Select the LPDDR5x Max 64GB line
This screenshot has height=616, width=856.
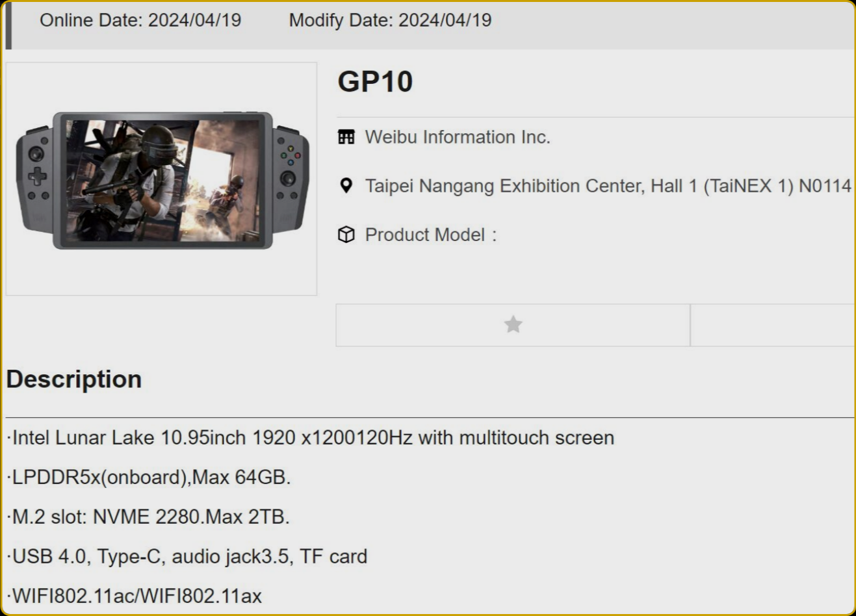(x=150, y=478)
